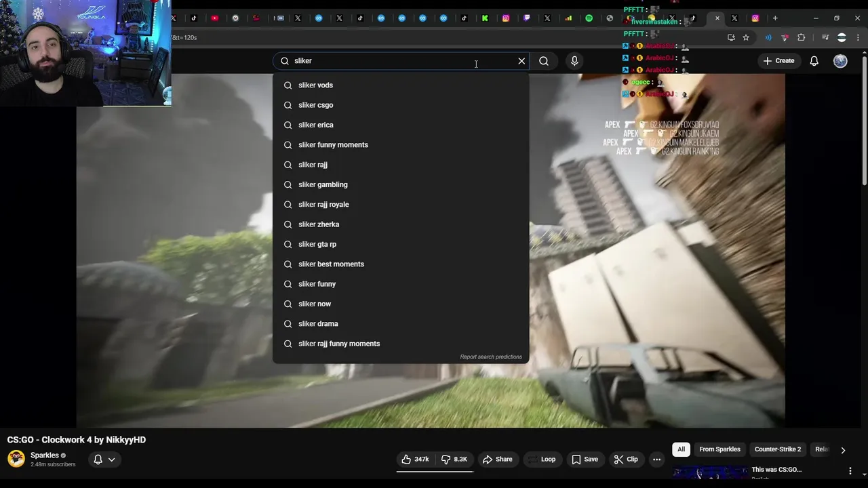Choose the 'sliker funny moments' suggestion
Viewport: 868px width, 488px height.
(401, 145)
